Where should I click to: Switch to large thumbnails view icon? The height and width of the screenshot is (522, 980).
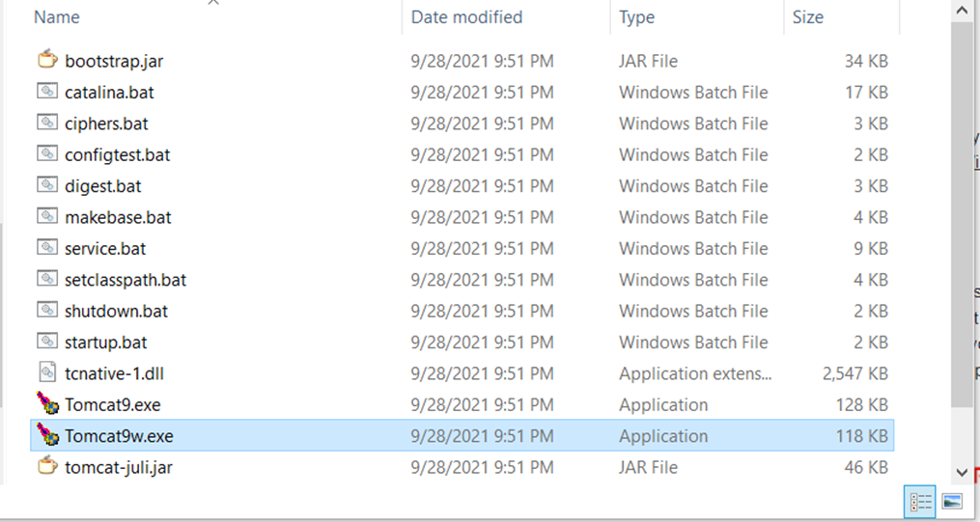tap(952, 502)
